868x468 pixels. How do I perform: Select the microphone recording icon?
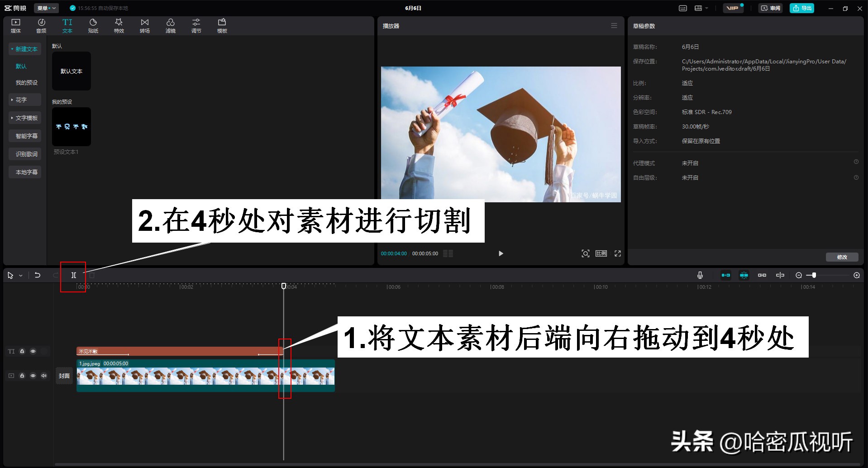tap(700, 275)
